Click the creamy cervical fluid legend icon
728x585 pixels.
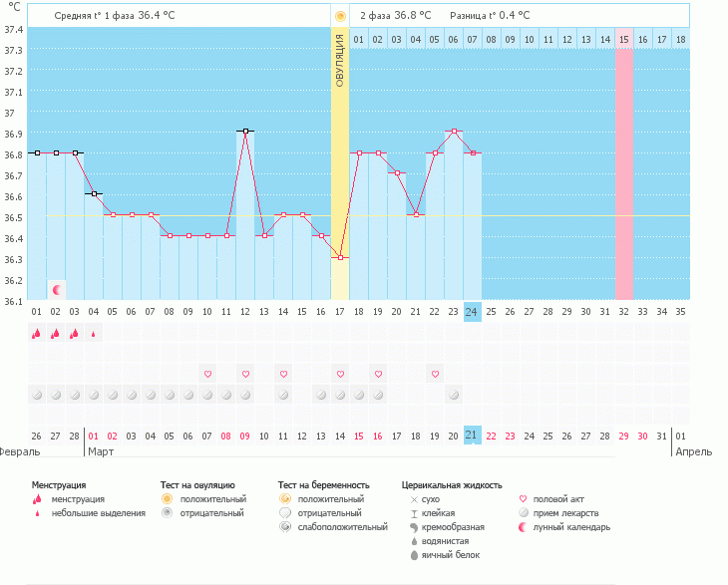click(414, 526)
